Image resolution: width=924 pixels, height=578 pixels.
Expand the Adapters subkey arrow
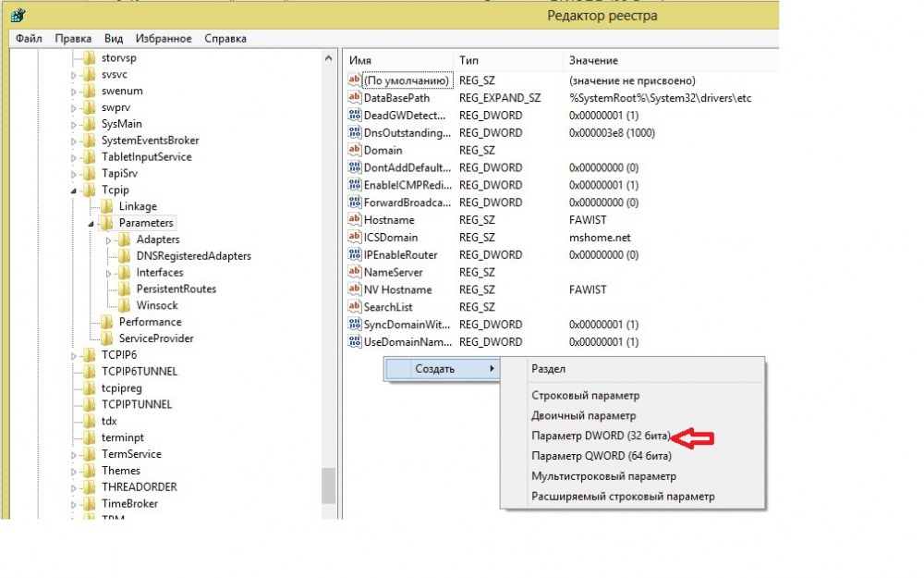coord(109,240)
